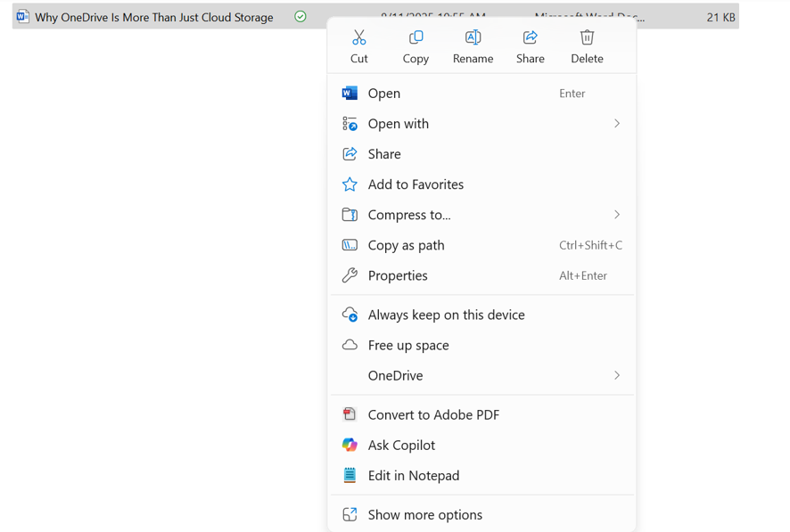
Task: Click the cloud icon for Free up space
Action: pos(350,345)
